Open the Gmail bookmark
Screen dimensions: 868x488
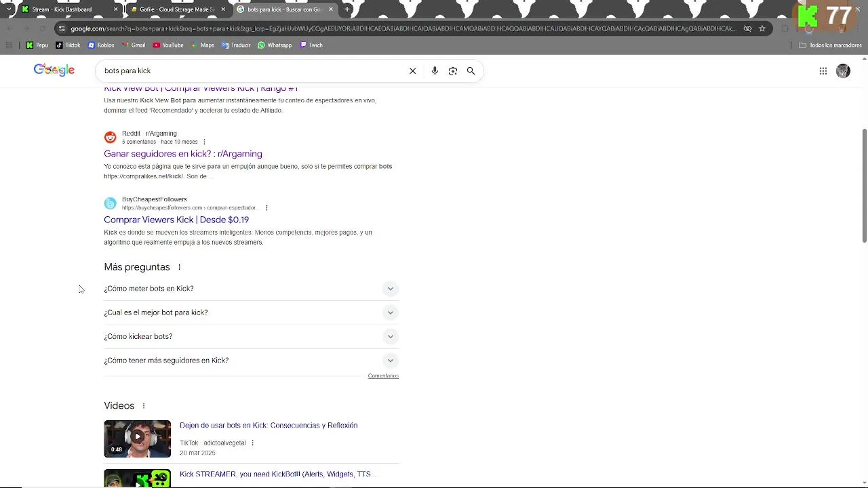coord(134,45)
